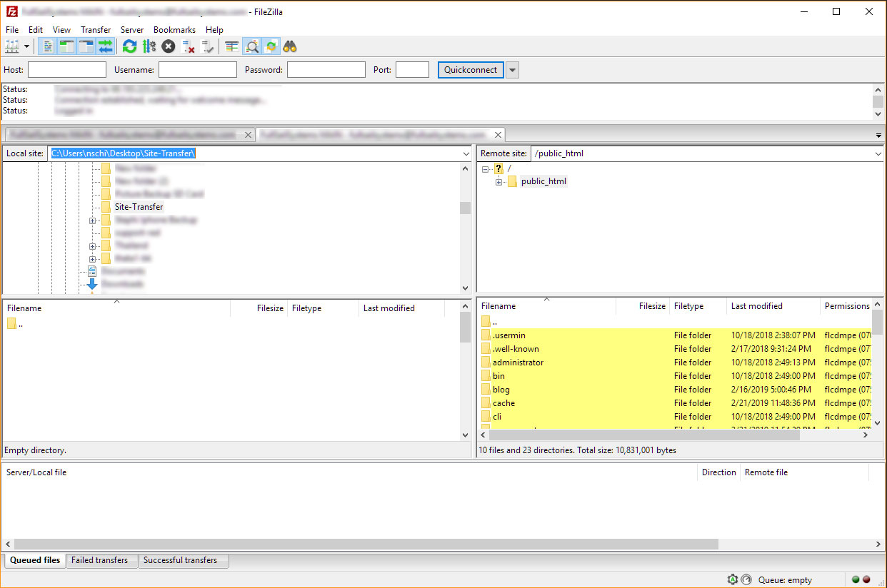Screen dimensions: 887x588
Task: Click the transfer queue horizontal scrollbar
Action: pos(366,544)
